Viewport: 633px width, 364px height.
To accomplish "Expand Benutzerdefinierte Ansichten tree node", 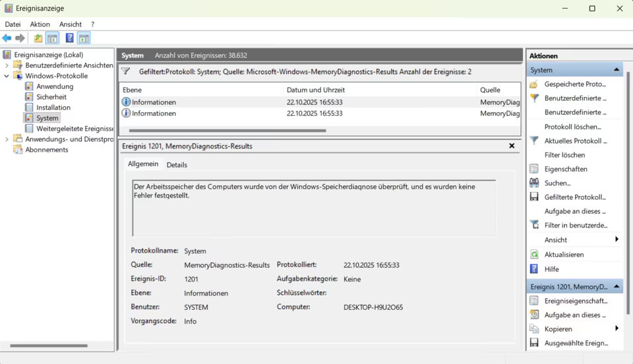I will 7,65.
